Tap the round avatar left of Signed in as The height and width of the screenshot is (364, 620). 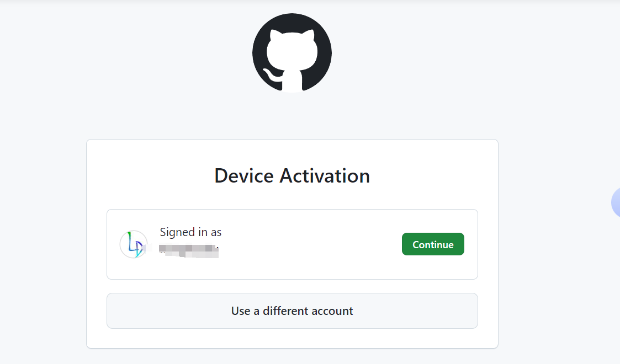coord(134,244)
